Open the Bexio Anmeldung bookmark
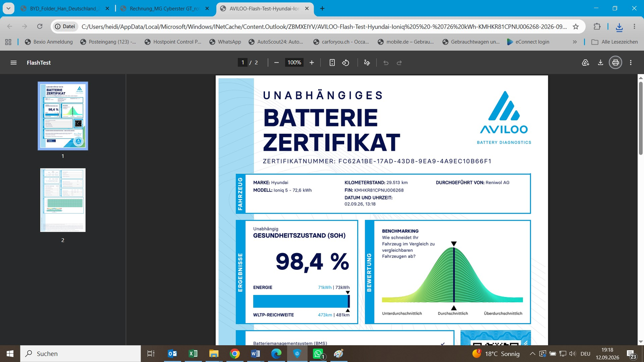Image resolution: width=644 pixels, height=362 pixels. tap(49, 42)
